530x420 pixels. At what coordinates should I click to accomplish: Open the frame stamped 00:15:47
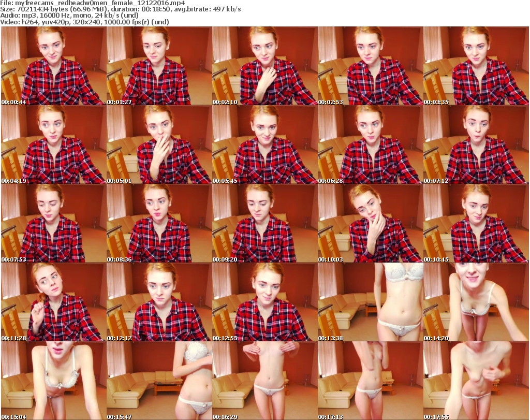click(x=159, y=381)
